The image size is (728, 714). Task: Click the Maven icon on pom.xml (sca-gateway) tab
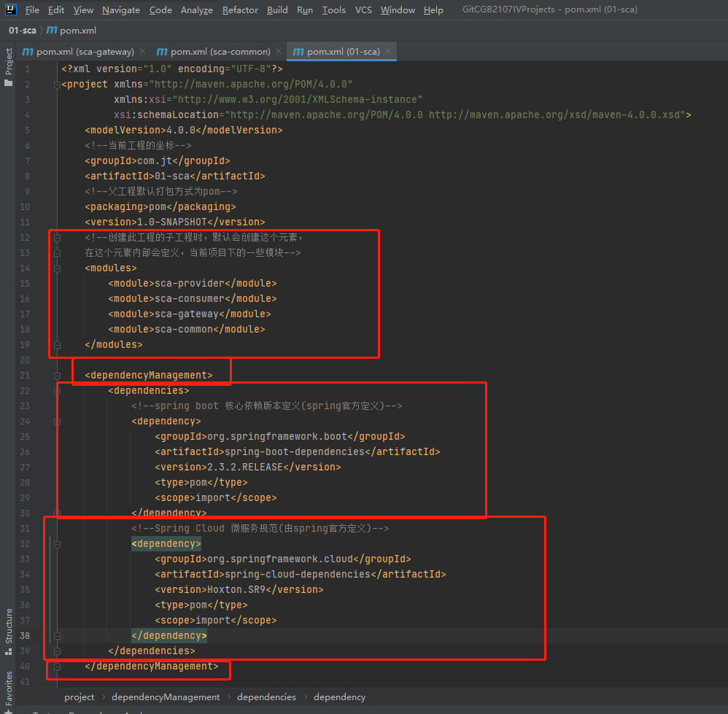pos(28,52)
